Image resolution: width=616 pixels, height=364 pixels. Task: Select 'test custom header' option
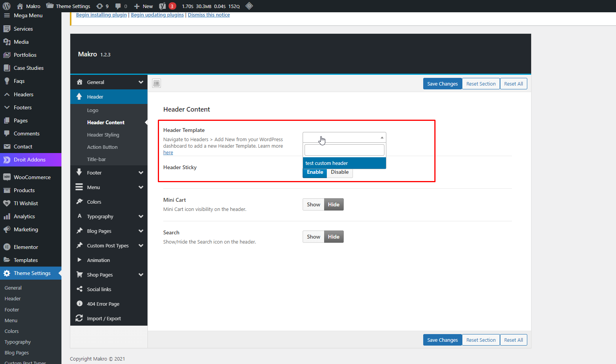[344, 163]
